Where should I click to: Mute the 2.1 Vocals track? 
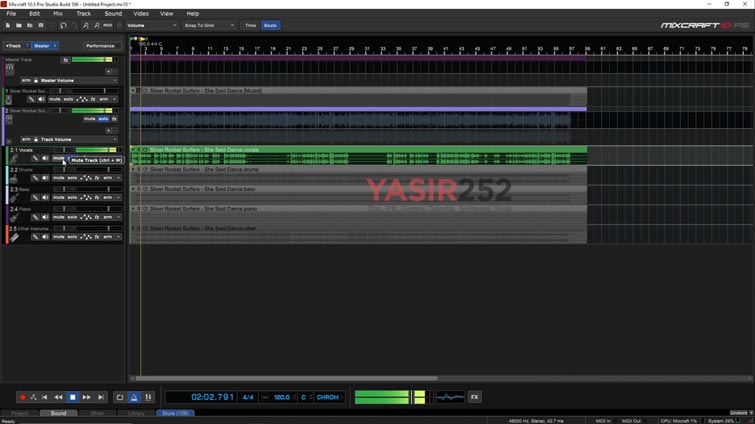point(58,159)
